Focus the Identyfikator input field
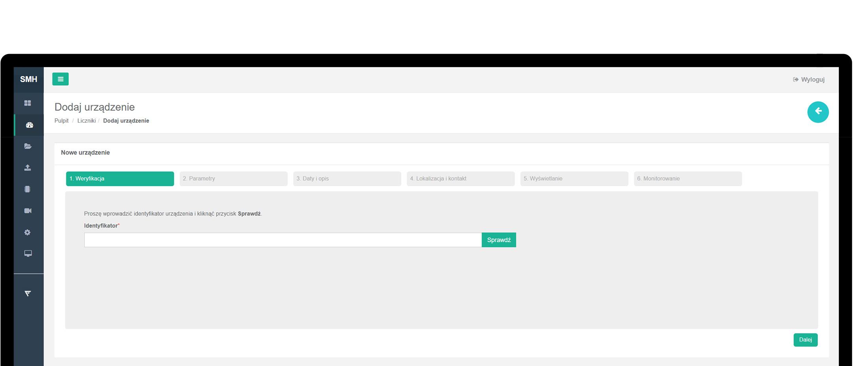Screen dimensions: 868x366 coord(283,240)
